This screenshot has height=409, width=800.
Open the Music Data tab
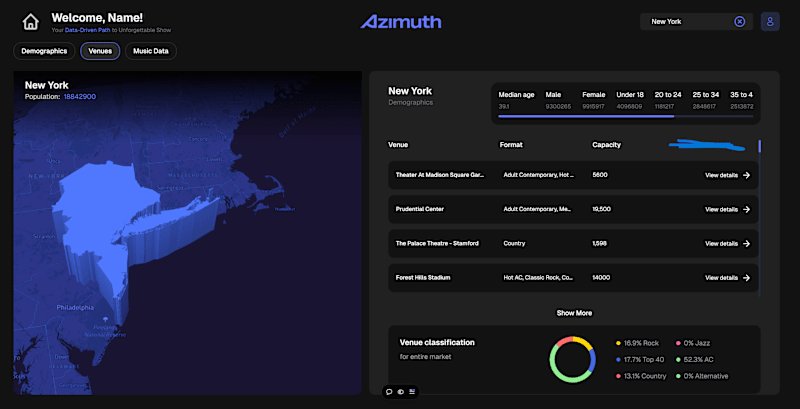151,51
